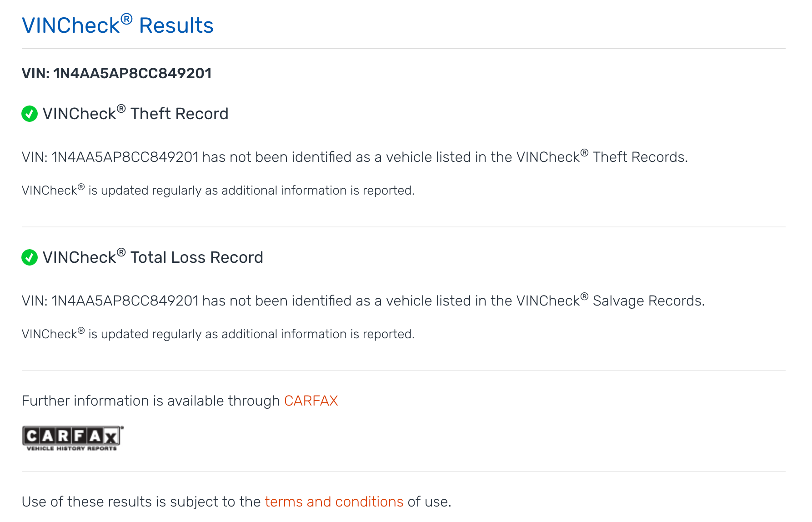Open the terms and conditions link

click(333, 502)
